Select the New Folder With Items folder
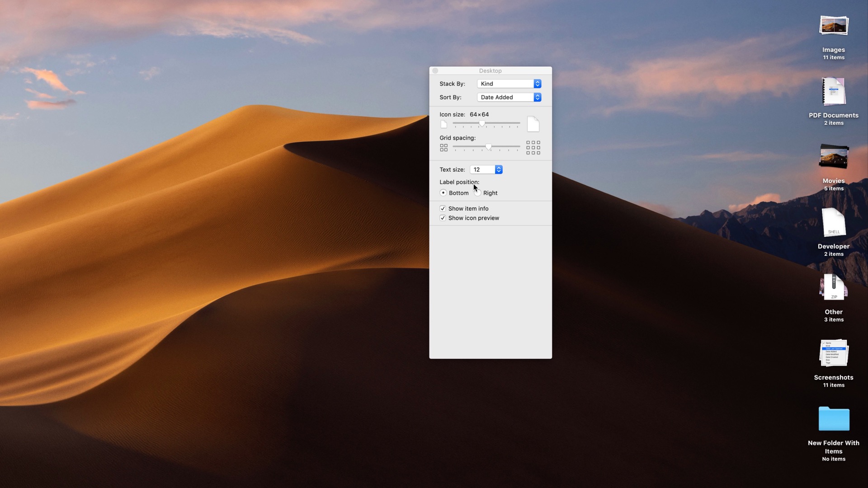Screen dimensions: 868x488 click(x=833, y=419)
